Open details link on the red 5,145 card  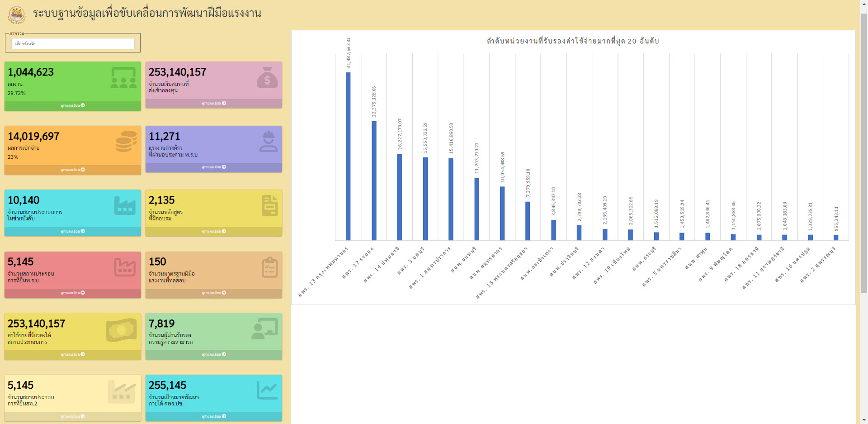tap(73, 293)
